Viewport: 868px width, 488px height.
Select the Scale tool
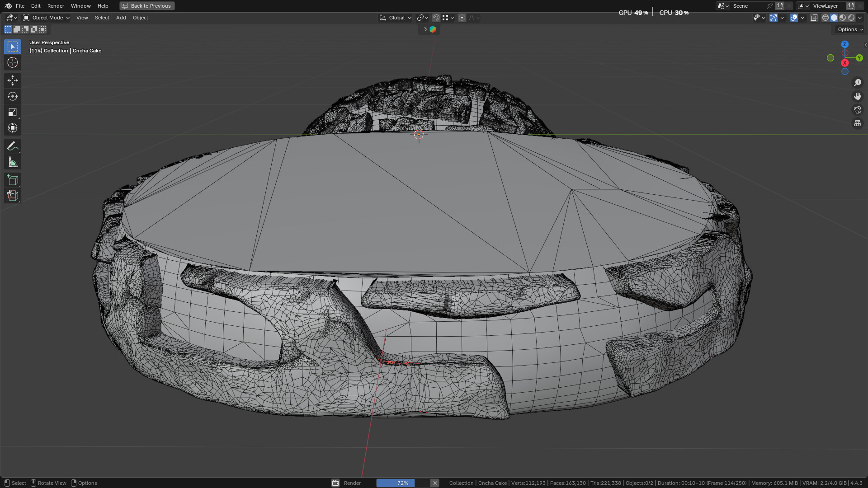tap(13, 112)
